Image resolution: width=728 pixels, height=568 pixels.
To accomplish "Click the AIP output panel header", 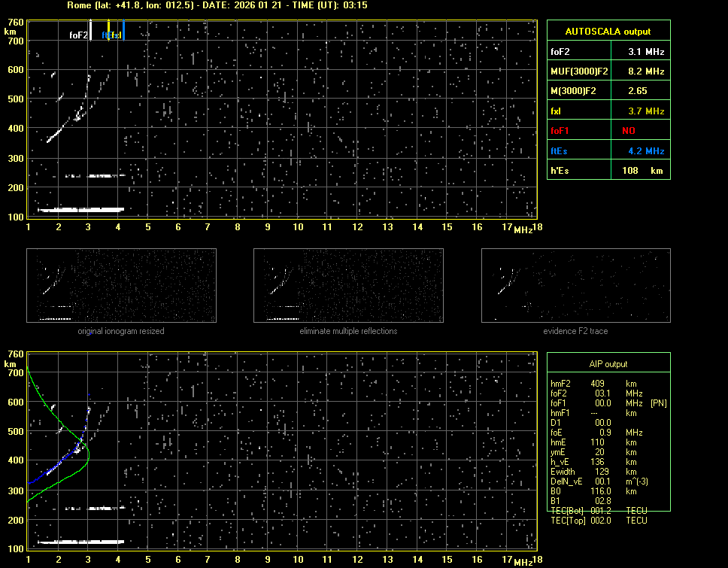I will (x=608, y=363).
